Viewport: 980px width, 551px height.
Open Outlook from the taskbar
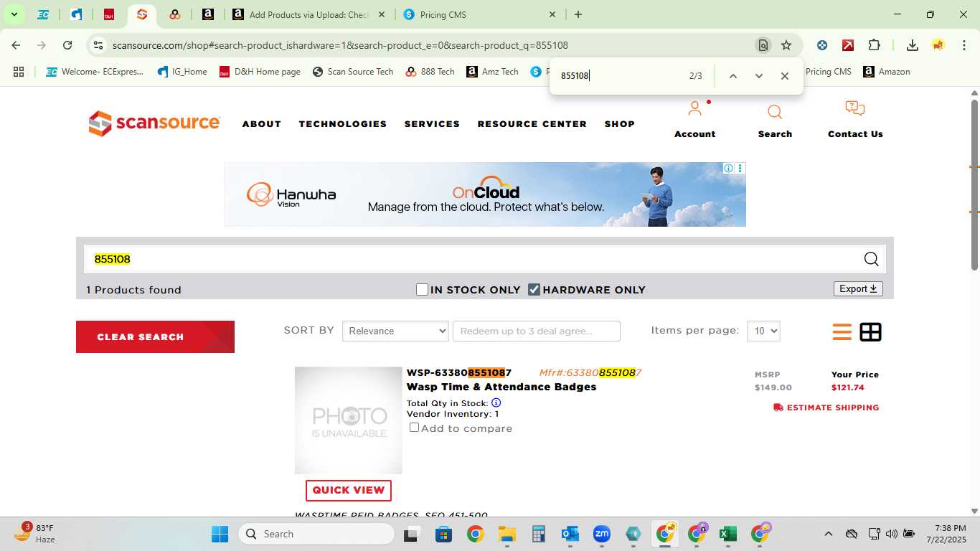point(570,534)
